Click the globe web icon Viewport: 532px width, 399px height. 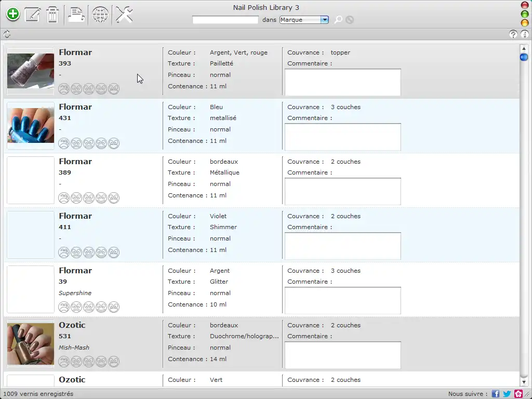(100, 15)
